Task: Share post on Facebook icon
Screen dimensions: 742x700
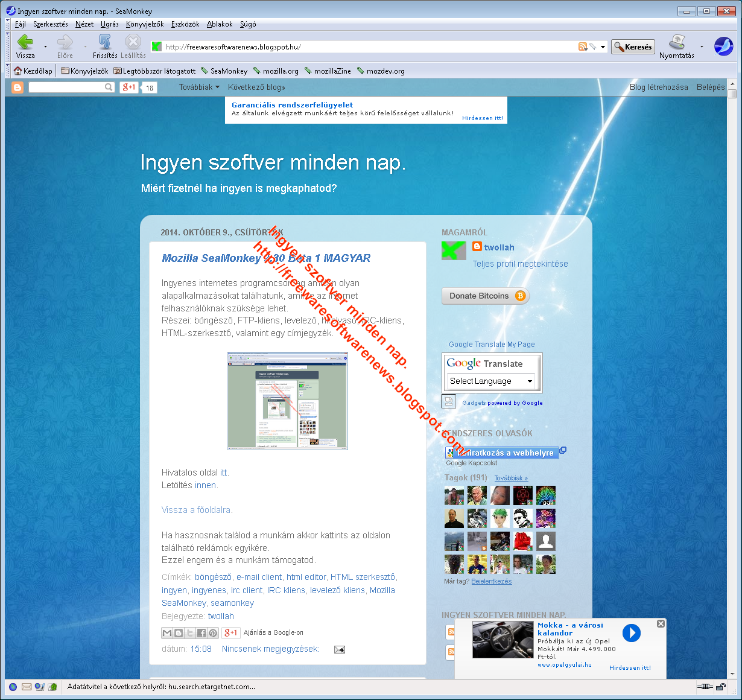Action: [201, 633]
